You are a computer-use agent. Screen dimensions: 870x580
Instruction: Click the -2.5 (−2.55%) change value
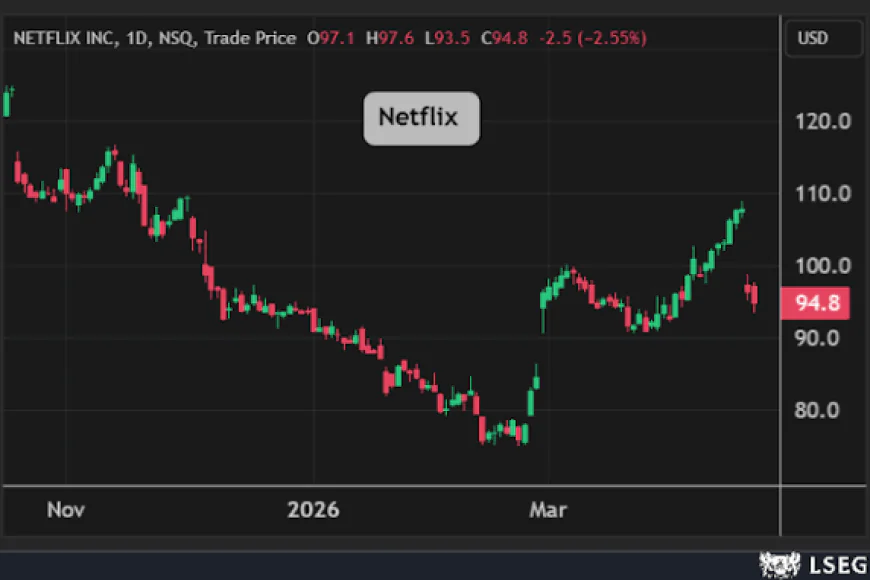tap(592, 38)
